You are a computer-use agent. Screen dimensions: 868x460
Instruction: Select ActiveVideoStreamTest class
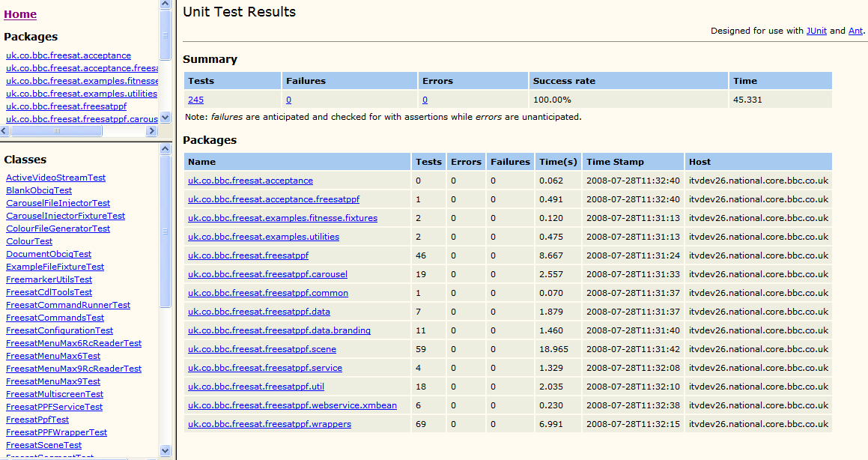point(55,178)
